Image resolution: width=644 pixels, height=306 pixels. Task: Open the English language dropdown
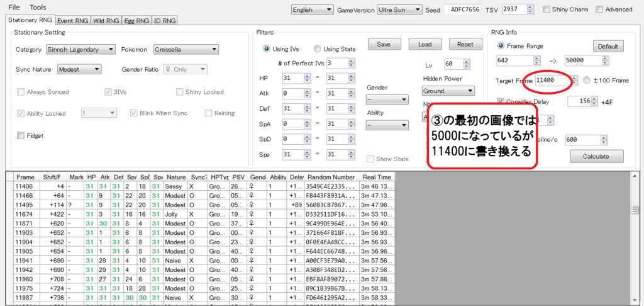click(312, 9)
